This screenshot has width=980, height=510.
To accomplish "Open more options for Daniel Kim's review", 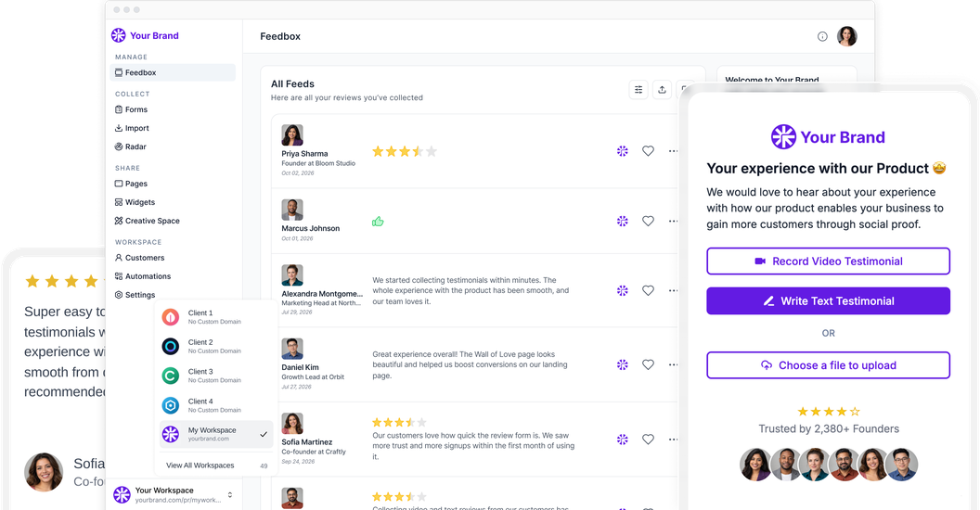I will tap(673, 364).
